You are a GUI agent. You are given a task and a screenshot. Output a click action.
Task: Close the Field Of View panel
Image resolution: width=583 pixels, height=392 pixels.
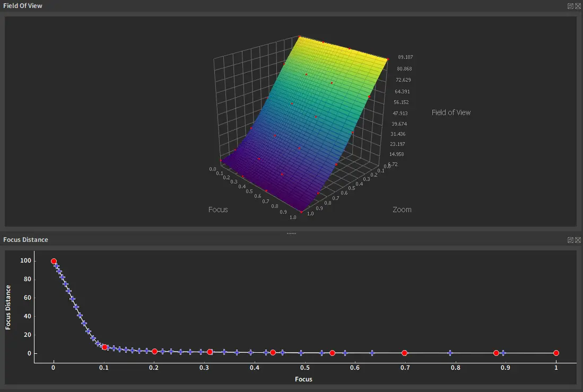point(578,6)
